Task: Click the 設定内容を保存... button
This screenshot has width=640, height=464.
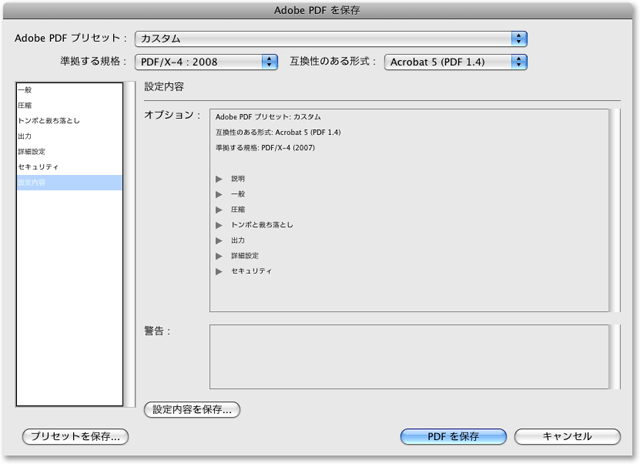Action: pos(193,409)
